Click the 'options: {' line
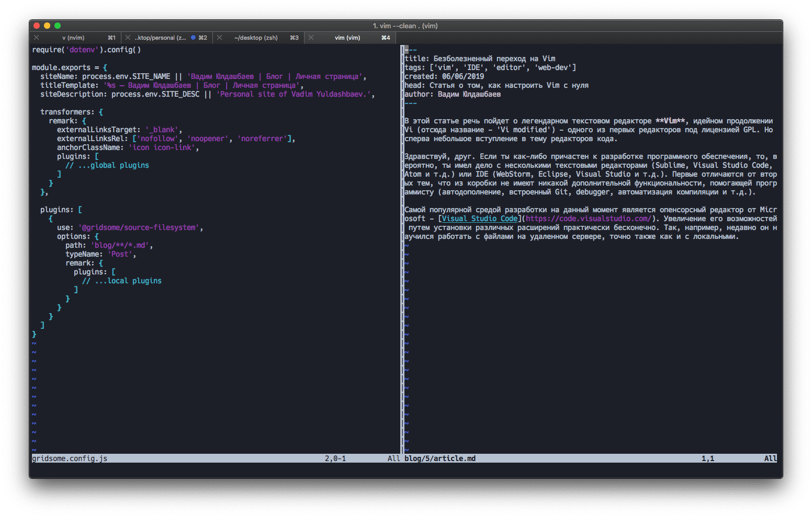Screen dimensions: 812x517 click(x=78, y=236)
